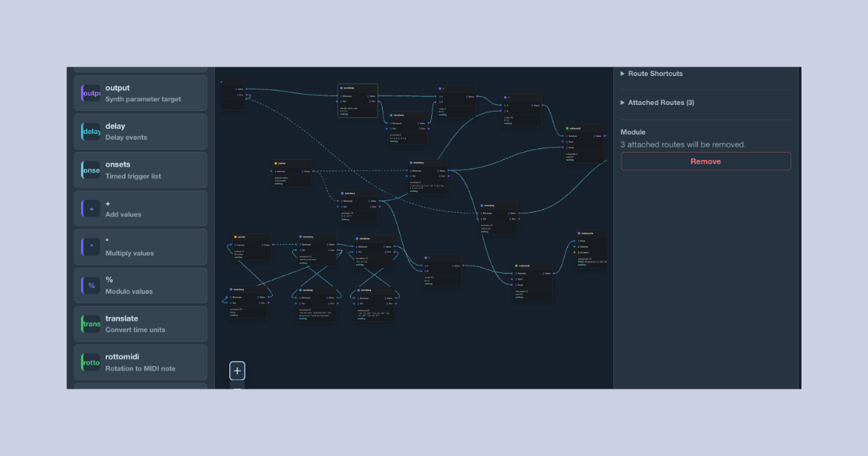
Task: Click the makenote node's Duration input port
Action: [574, 253]
